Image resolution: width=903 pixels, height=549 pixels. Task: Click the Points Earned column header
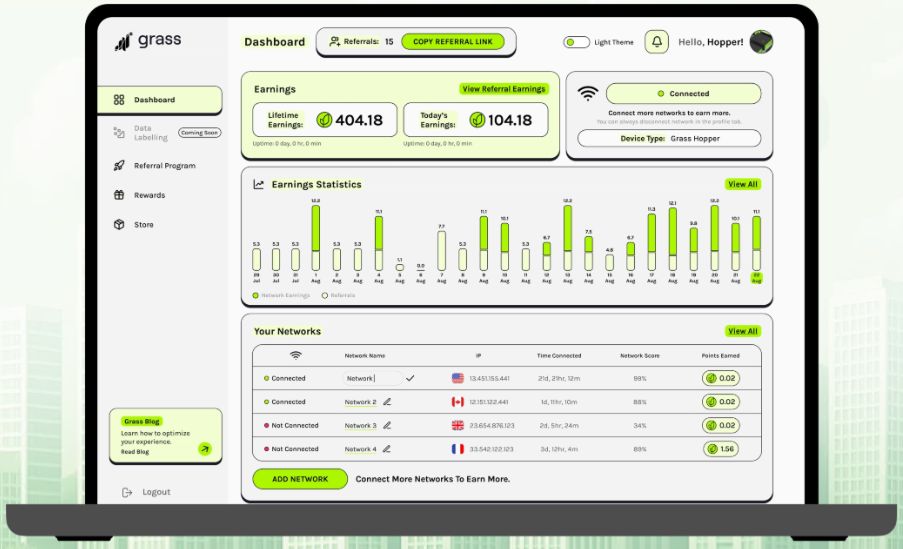[720, 356]
